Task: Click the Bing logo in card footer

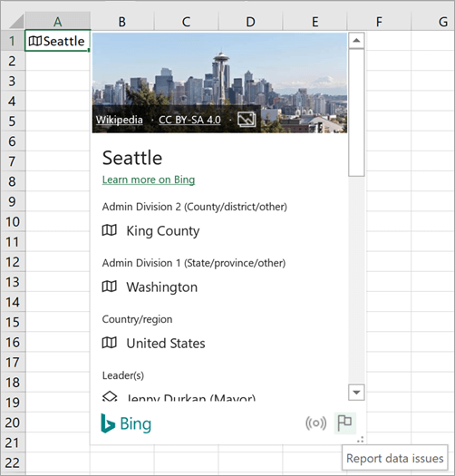Action: tap(126, 423)
